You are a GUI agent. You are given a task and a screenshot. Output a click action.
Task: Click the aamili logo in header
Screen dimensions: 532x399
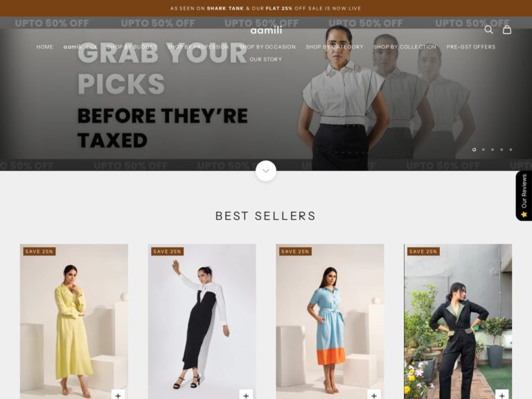pos(266,30)
